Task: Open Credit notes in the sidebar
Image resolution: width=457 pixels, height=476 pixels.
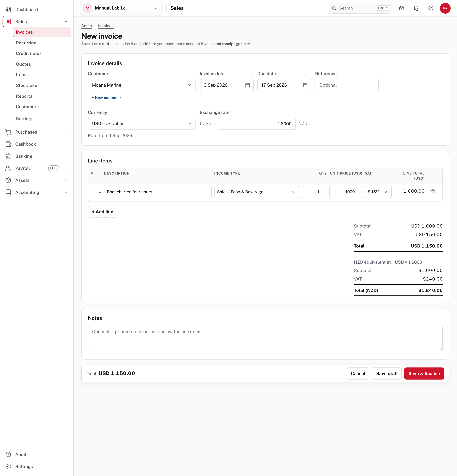Action: 29,53
